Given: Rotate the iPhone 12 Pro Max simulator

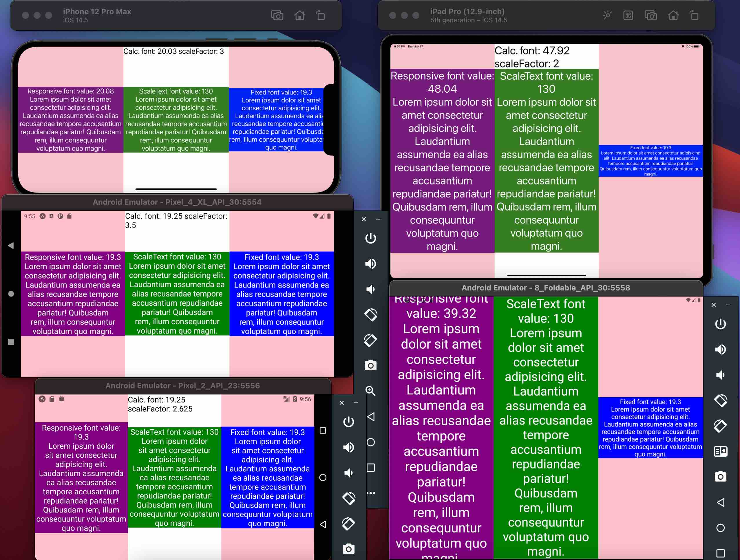Looking at the screenshot, I should 321,15.
